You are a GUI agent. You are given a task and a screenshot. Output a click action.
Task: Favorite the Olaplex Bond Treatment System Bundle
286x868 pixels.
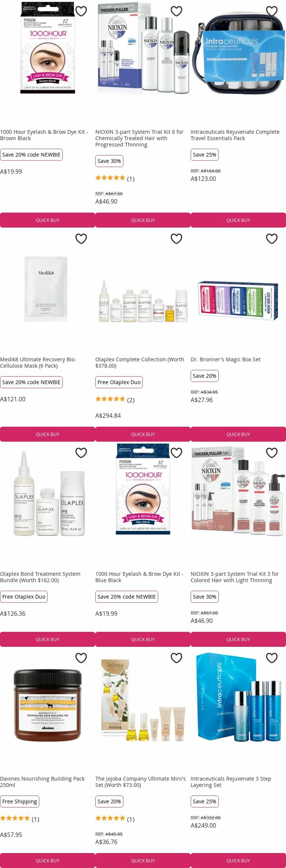tap(81, 453)
